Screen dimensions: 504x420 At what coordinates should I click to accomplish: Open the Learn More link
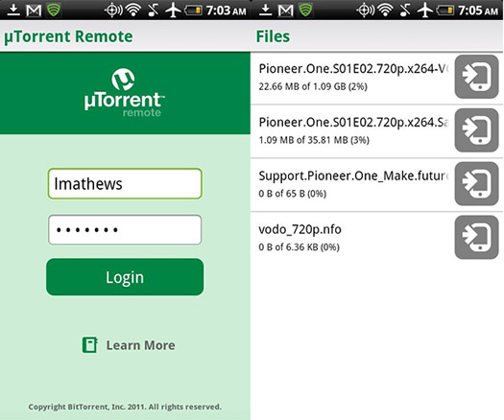point(141,345)
